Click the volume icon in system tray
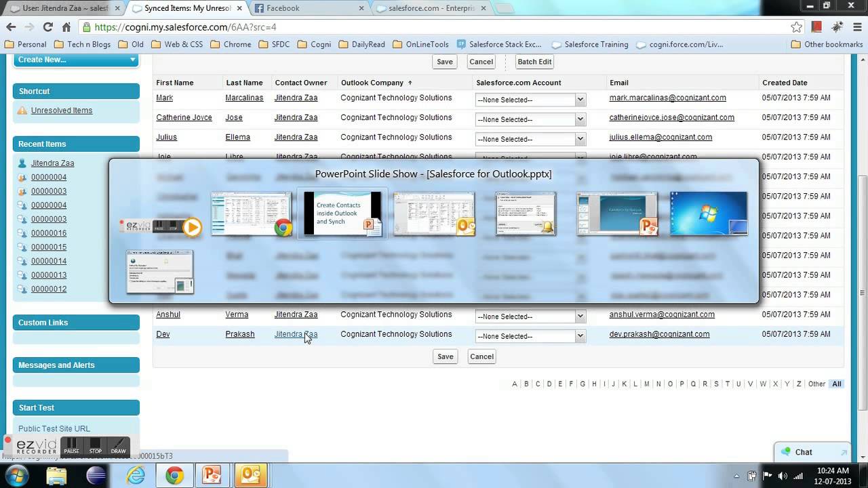The height and width of the screenshot is (488, 868). pos(783,476)
